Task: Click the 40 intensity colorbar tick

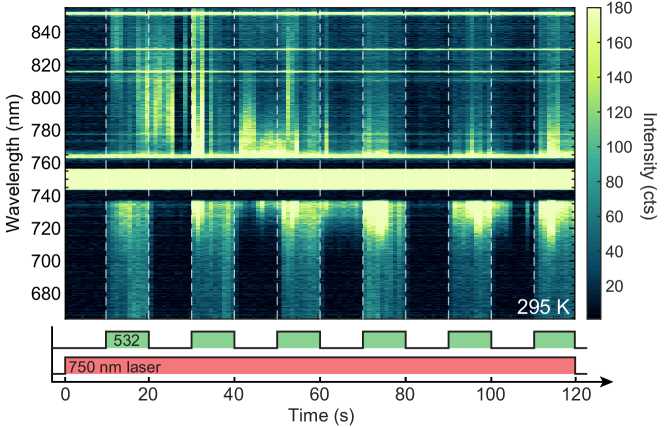Action: [x=614, y=251]
